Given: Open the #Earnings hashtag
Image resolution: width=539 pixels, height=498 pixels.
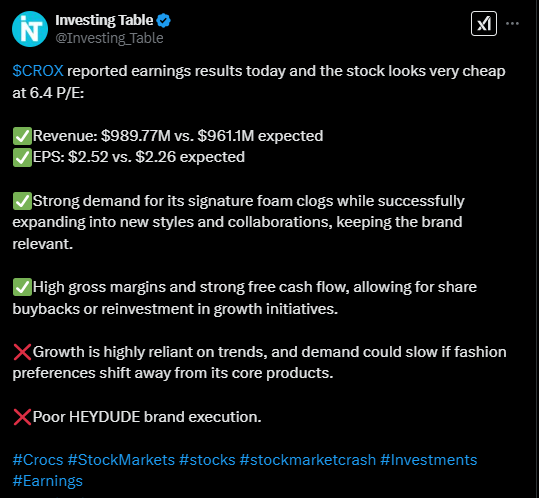Looking at the screenshot, I should pyautogui.click(x=47, y=480).
